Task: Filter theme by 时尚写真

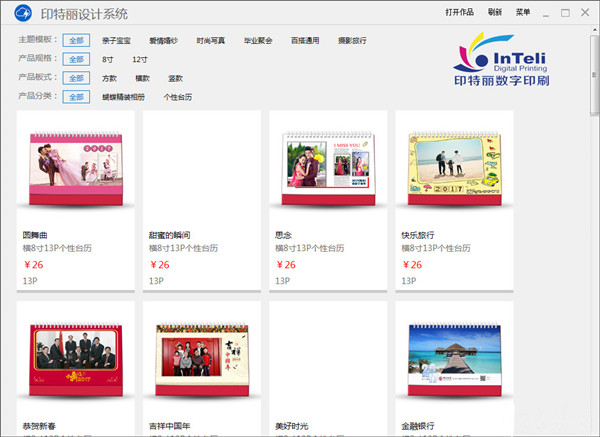Action: [210, 41]
